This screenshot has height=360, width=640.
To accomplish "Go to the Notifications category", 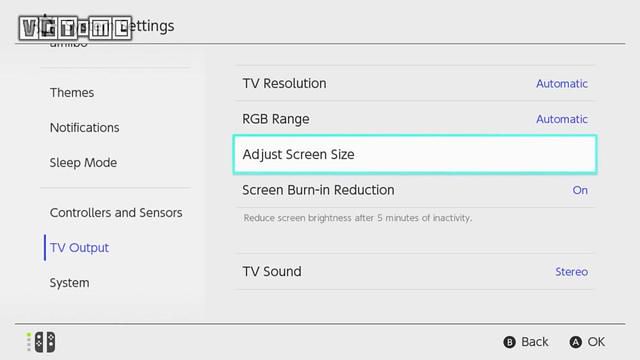I will pos(84,128).
